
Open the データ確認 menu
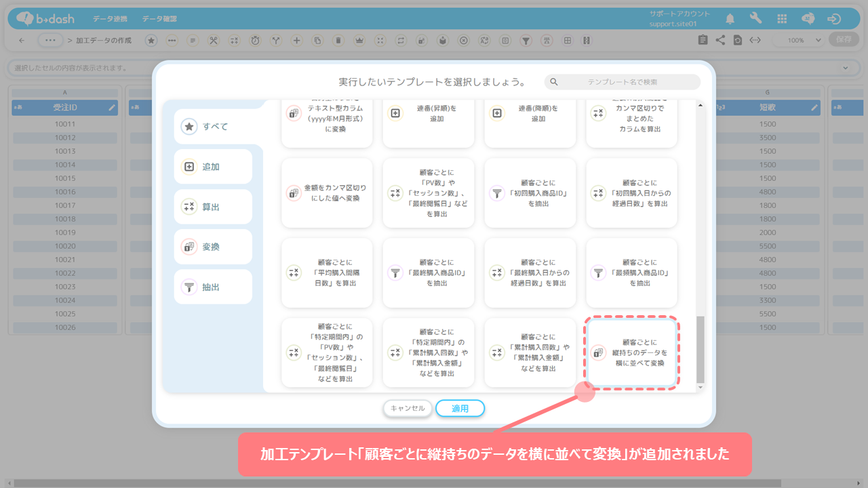[x=159, y=18]
